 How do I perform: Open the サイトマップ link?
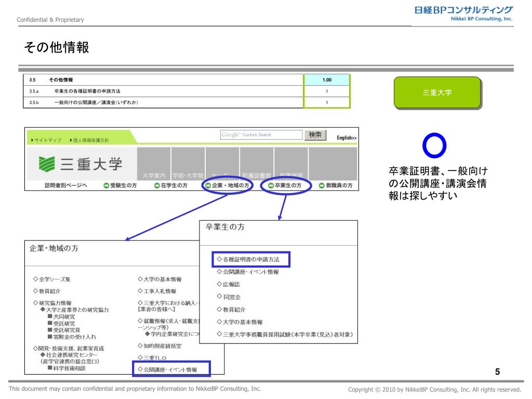tap(46, 140)
